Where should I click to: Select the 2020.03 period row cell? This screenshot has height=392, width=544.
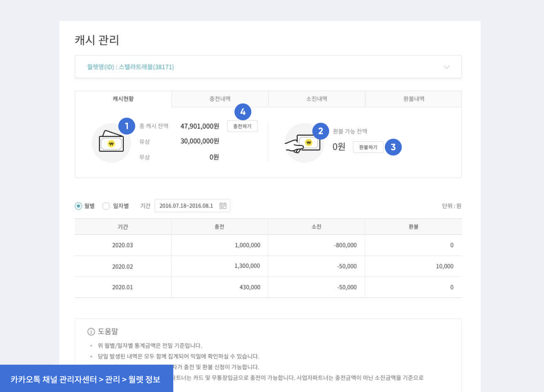pos(123,245)
